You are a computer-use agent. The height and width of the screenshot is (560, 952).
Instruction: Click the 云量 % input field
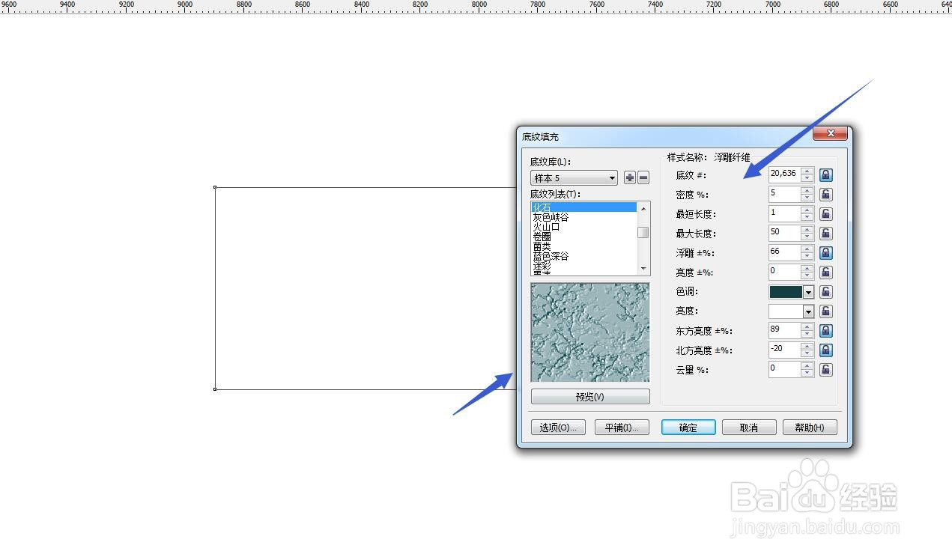point(784,369)
